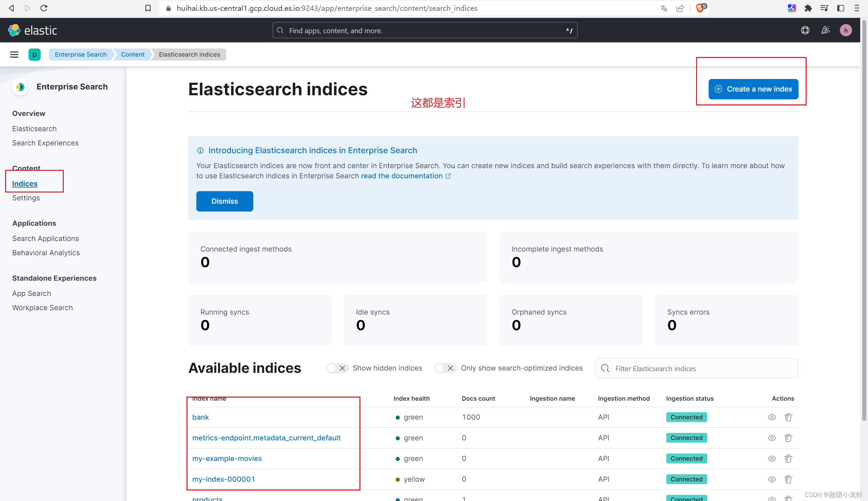Click Content breadcrumb
Image resolution: width=868 pixels, height=501 pixels.
(x=133, y=54)
